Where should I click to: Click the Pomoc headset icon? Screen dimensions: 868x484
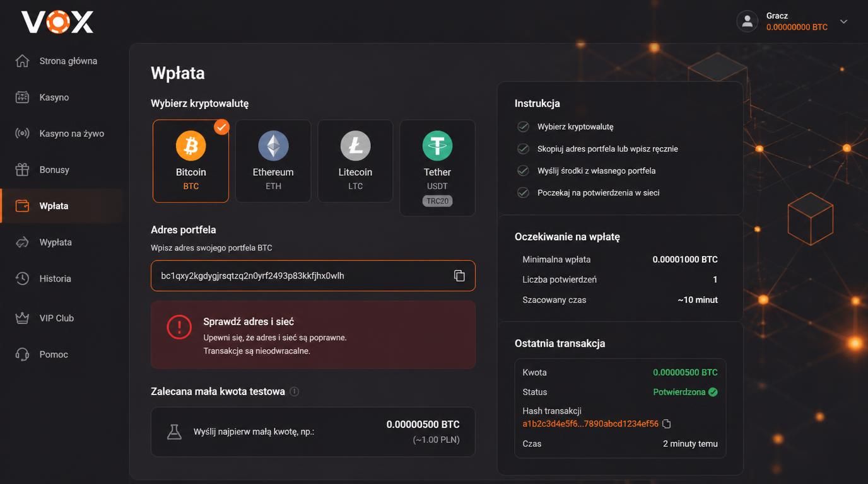pyautogui.click(x=23, y=354)
